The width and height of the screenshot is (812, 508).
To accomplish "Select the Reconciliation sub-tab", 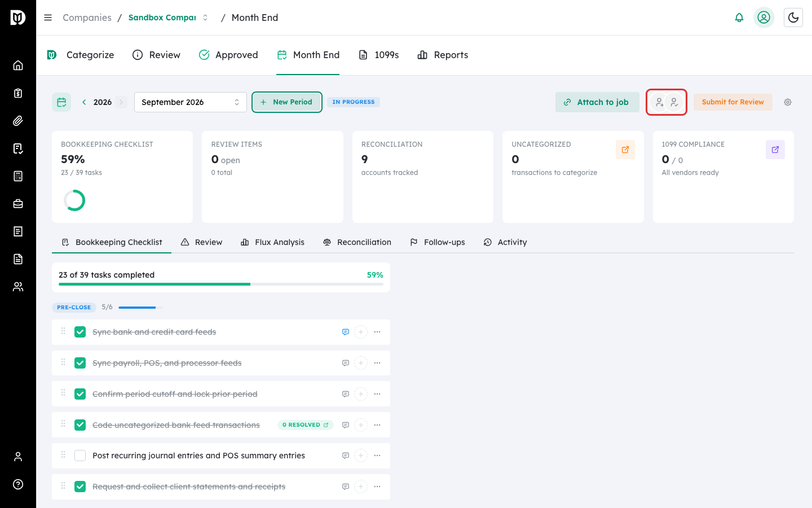I will [x=357, y=242].
